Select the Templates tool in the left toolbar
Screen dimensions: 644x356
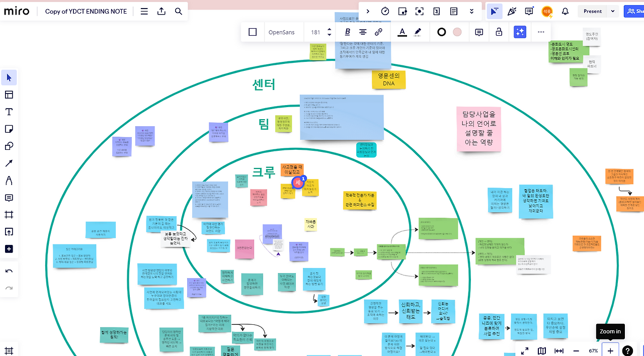pyautogui.click(x=9, y=94)
